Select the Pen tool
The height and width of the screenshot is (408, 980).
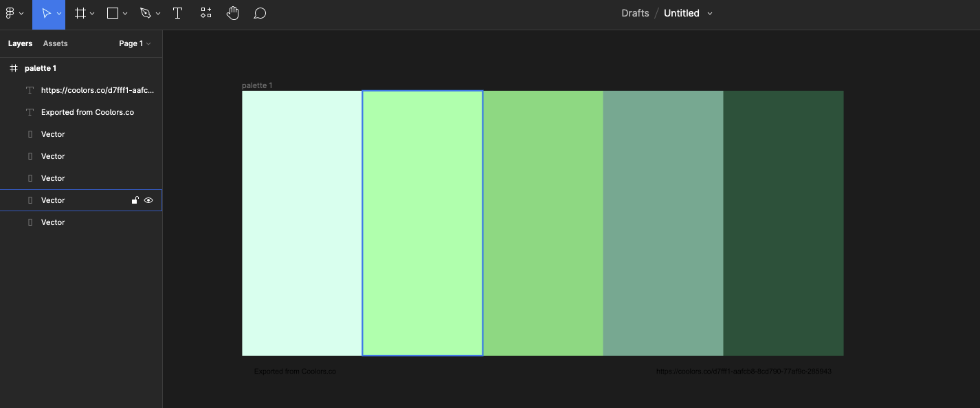pos(145,13)
